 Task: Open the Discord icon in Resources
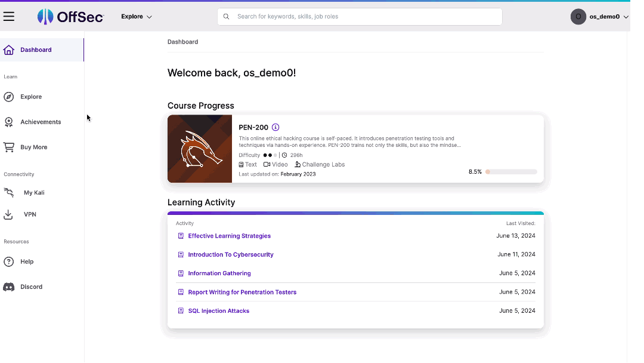tap(9, 287)
